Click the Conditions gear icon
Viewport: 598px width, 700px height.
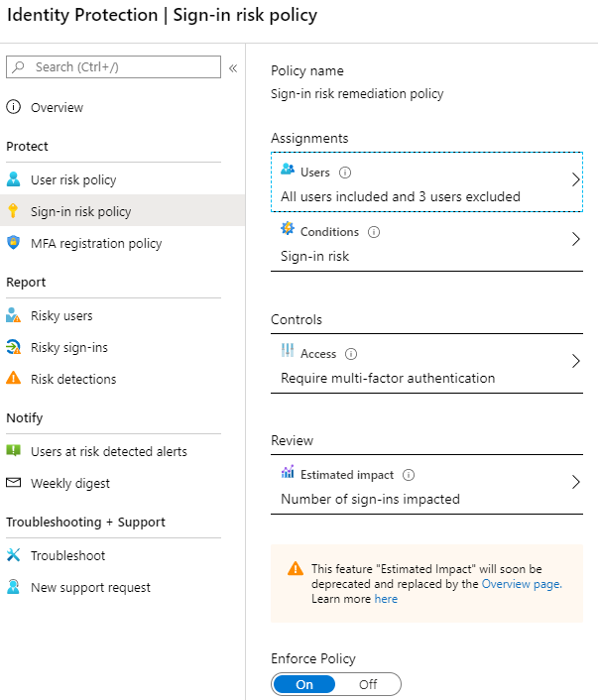pos(288,229)
